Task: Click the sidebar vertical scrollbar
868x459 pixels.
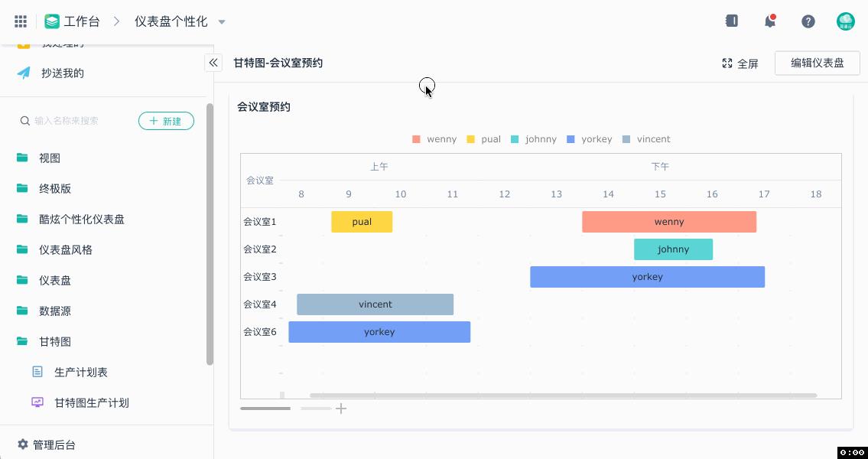Action: [210, 233]
